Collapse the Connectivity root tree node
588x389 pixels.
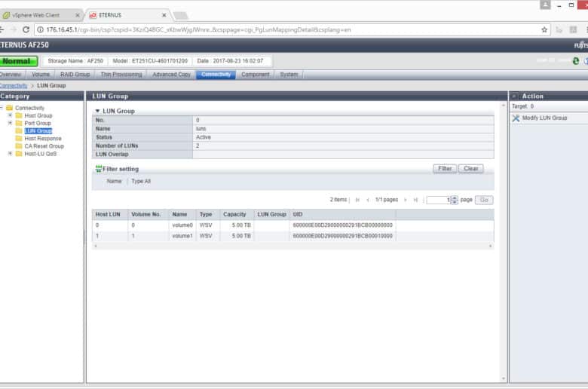pyautogui.click(x=2, y=108)
